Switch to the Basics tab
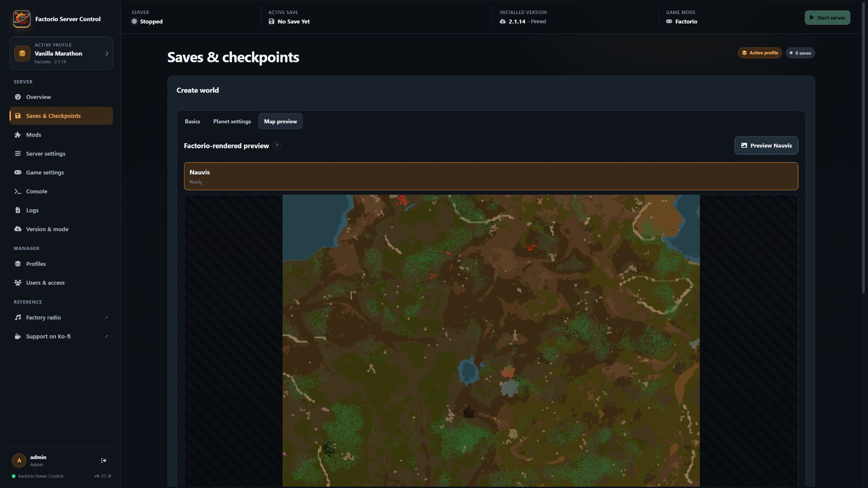The image size is (868, 488). point(193,121)
